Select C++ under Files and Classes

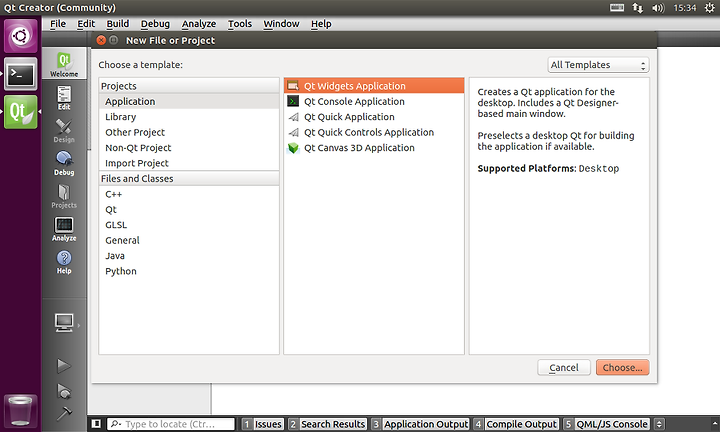[189, 194]
